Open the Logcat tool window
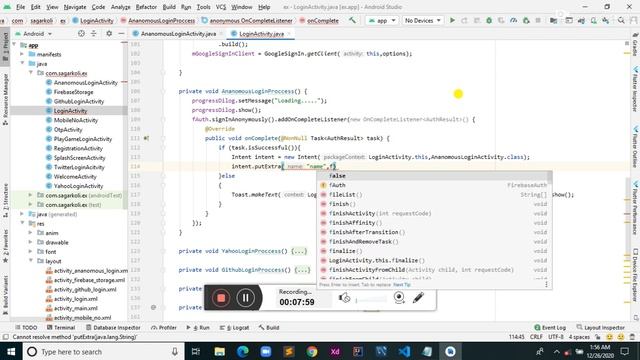Viewport: 640px width, 360px height. 235,328
